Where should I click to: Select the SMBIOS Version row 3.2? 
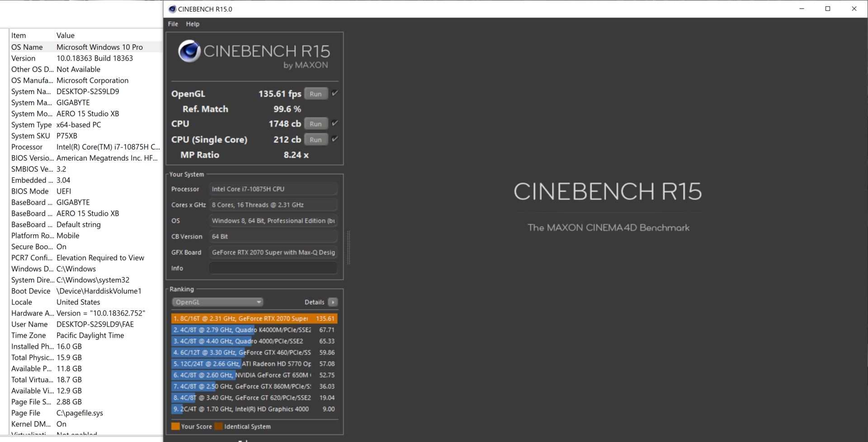tap(86, 169)
